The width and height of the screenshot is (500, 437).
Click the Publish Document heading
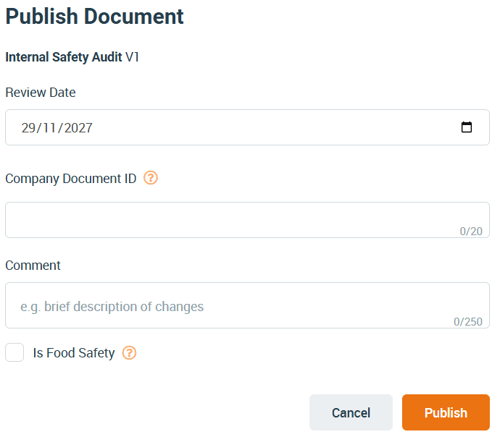coord(94,16)
